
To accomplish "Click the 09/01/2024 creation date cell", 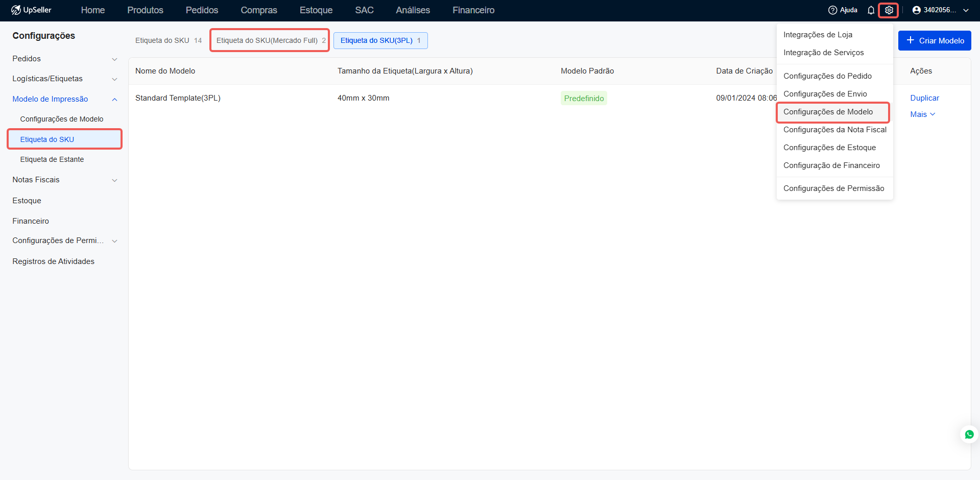I will point(746,98).
